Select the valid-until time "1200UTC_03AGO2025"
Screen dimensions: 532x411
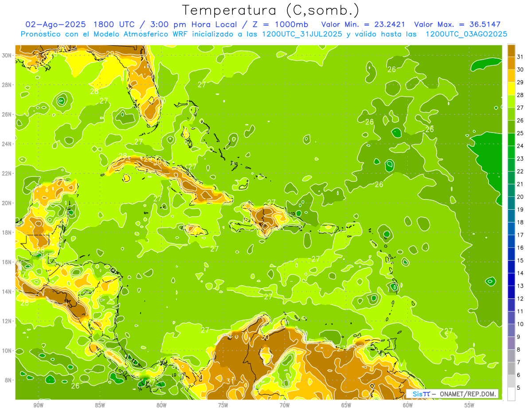point(466,34)
